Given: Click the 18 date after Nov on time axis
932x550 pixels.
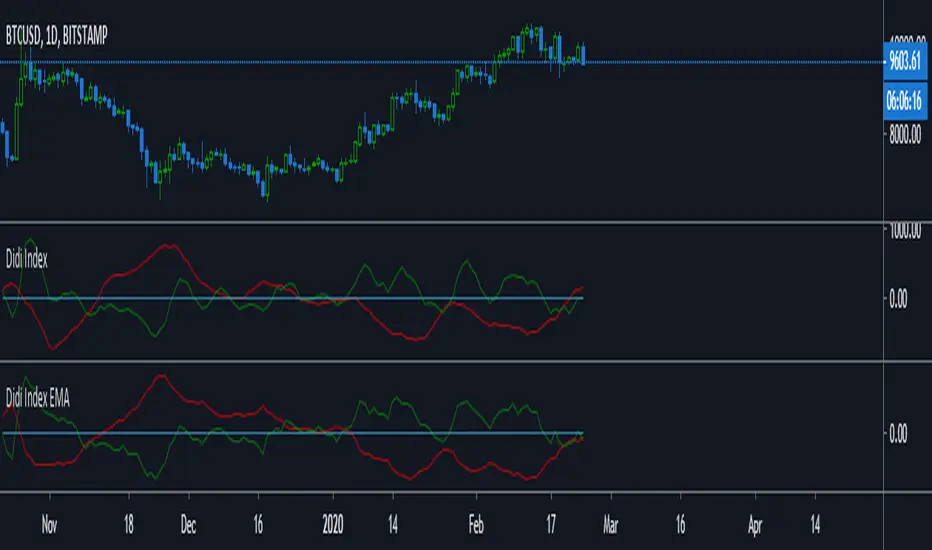Looking at the screenshot, I should click(x=129, y=525).
